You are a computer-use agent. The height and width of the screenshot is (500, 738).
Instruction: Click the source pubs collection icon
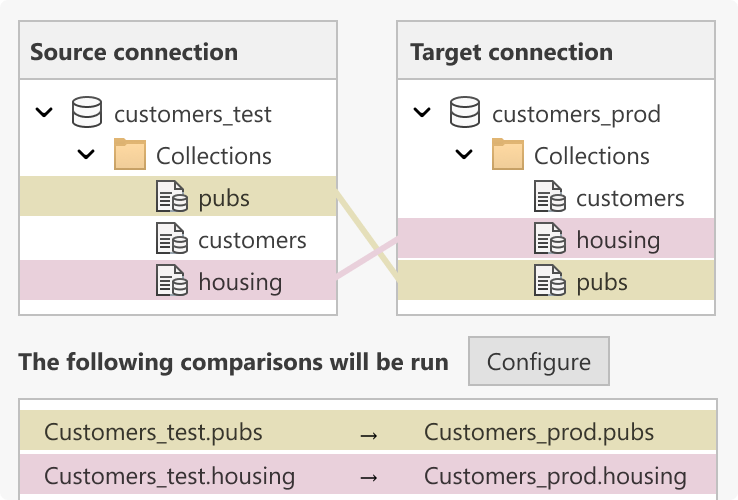[x=172, y=196]
